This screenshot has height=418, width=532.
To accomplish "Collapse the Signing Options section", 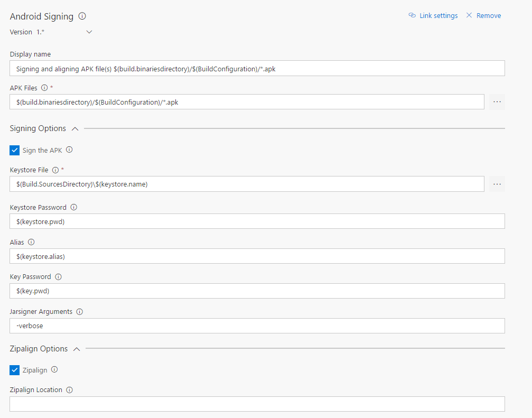I will pos(75,128).
